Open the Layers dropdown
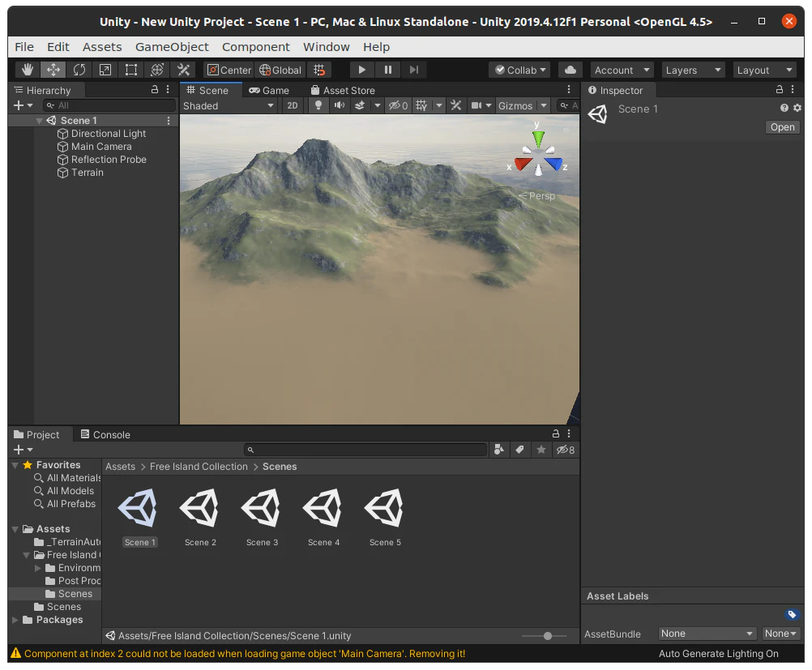 point(693,70)
